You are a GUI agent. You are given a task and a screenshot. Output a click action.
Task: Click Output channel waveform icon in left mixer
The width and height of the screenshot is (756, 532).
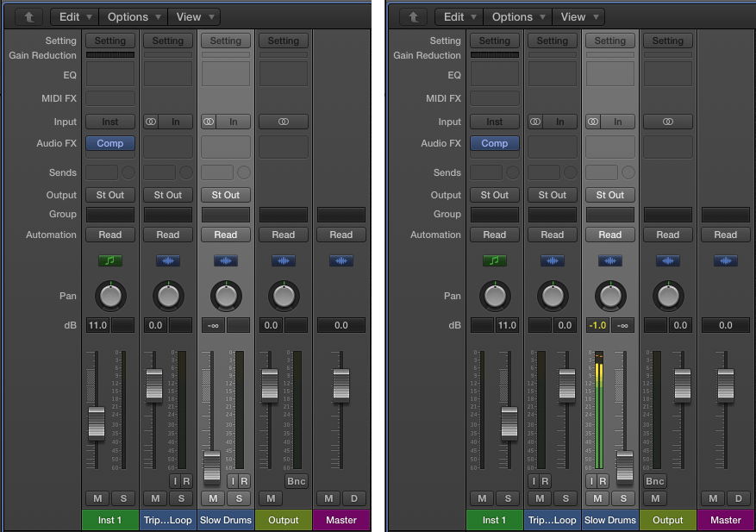click(x=284, y=261)
